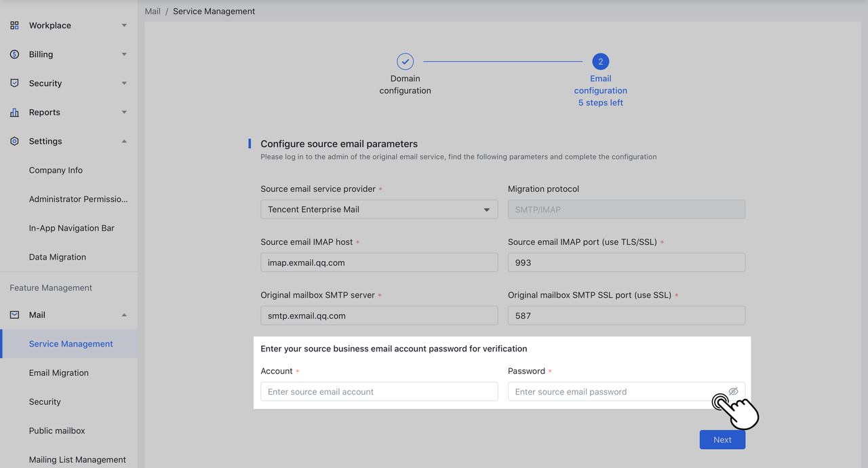868x468 pixels.
Task: Click 'Email configuration' step label
Action: coord(601,85)
